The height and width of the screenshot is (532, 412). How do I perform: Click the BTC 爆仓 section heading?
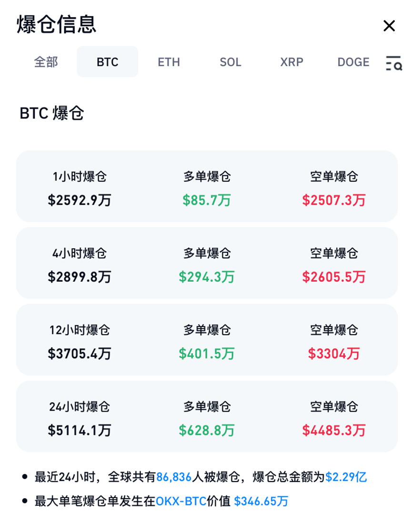pyautogui.click(x=52, y=114)
